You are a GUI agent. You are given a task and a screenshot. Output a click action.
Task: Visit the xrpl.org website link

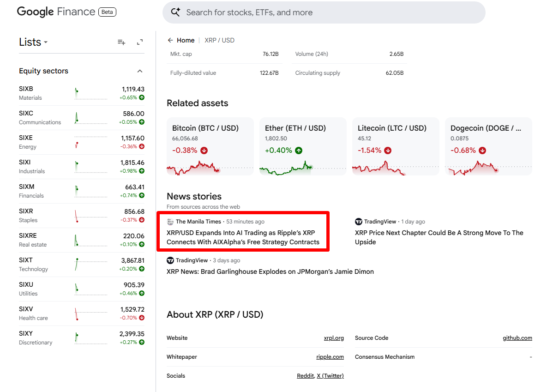[334, 338]
